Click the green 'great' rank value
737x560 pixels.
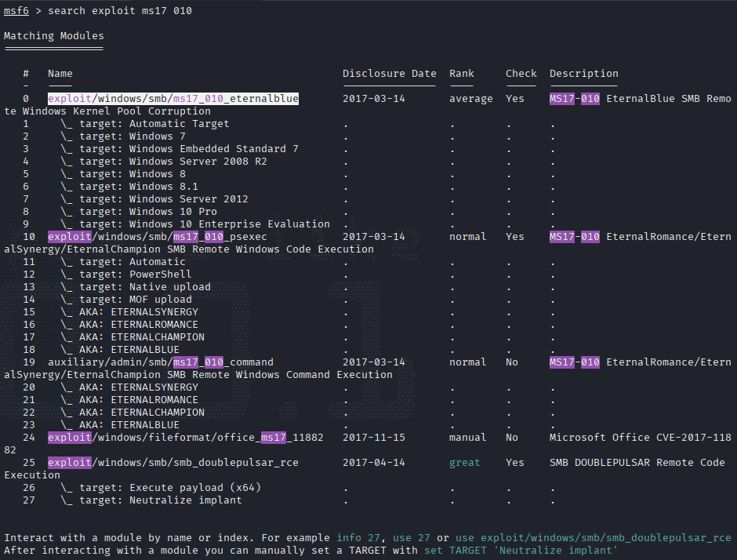465,462
